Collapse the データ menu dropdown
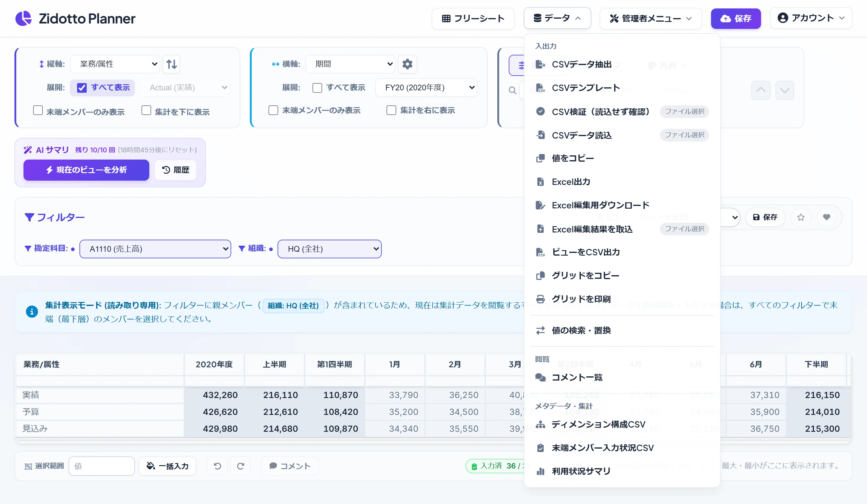 click(x=557, y=18)
